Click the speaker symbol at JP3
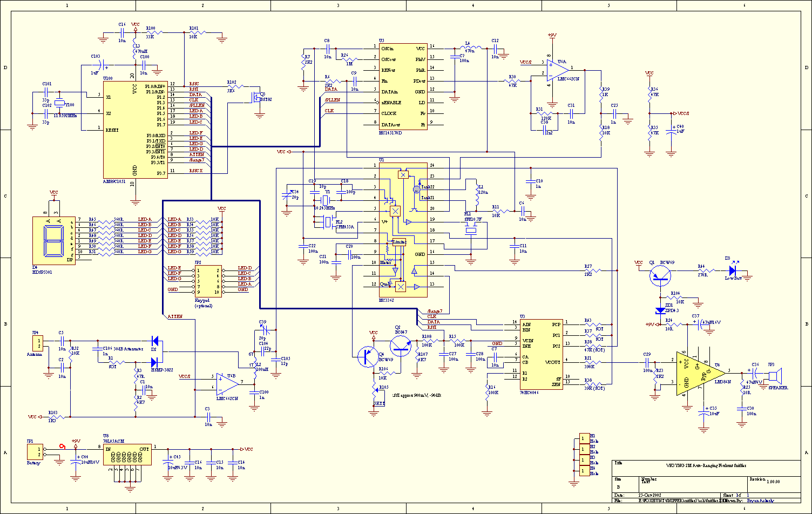The image size is (812, 514). pos(776,375)
